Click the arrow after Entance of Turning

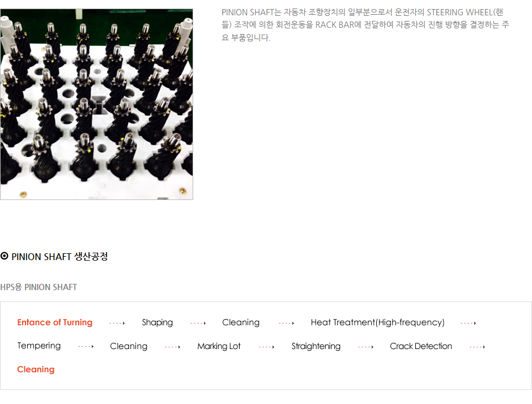tap(117, 324)
